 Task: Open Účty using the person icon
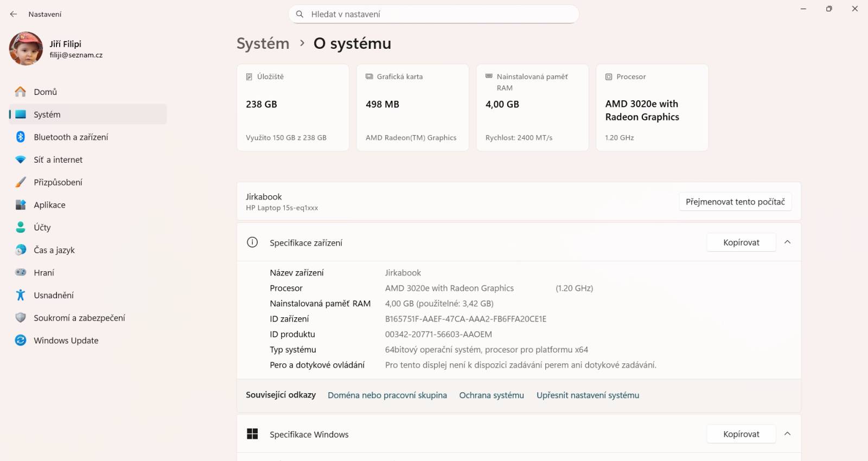(x=21, y=227)
